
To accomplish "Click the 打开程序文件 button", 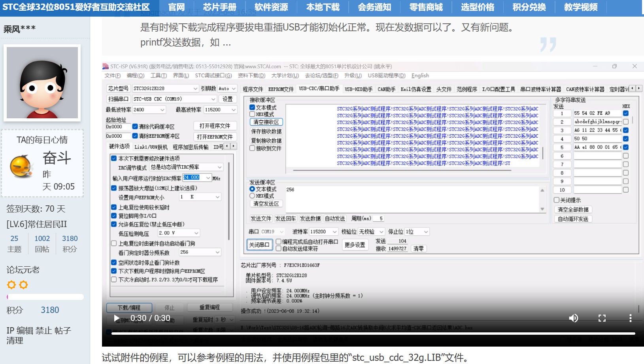I will pyautogui.click(x=215, y=126).
